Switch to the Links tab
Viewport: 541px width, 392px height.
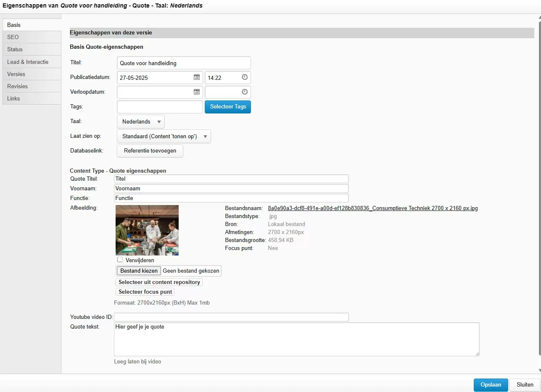click(x=32, y=98)
